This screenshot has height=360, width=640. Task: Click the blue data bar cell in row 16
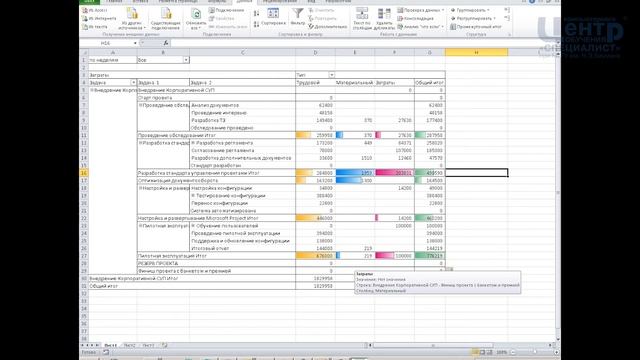(x=354, y=173)
